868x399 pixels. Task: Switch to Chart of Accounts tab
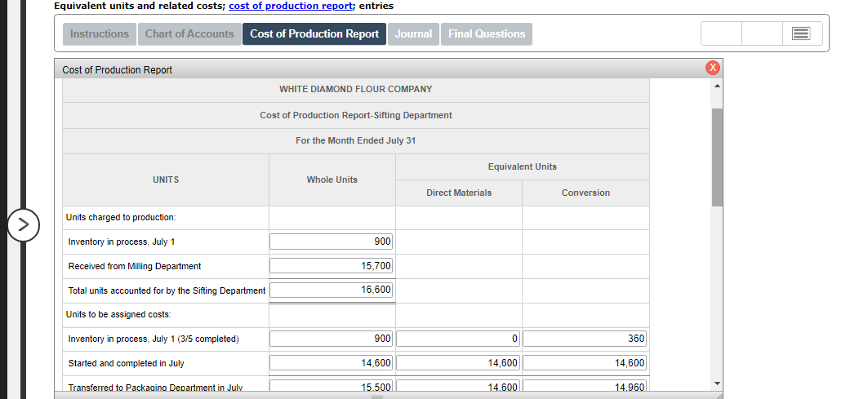pyautogui.click(x=189, y=33)
